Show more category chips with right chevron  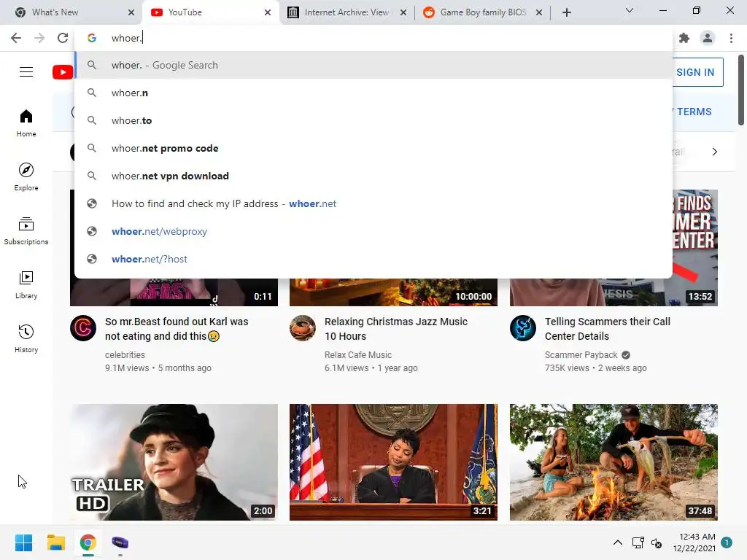tap(714, 152)
